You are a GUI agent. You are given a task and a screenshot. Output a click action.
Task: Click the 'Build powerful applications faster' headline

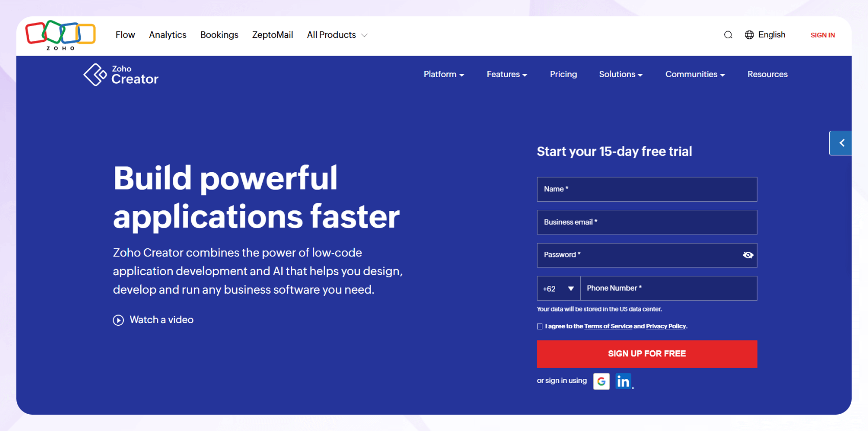click(x=256, y=198)
